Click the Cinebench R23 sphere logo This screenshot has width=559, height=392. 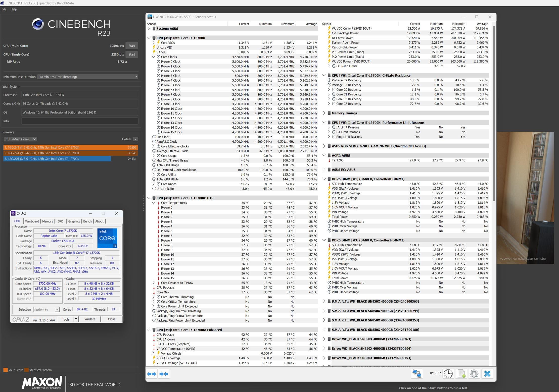tap(38, 24)
